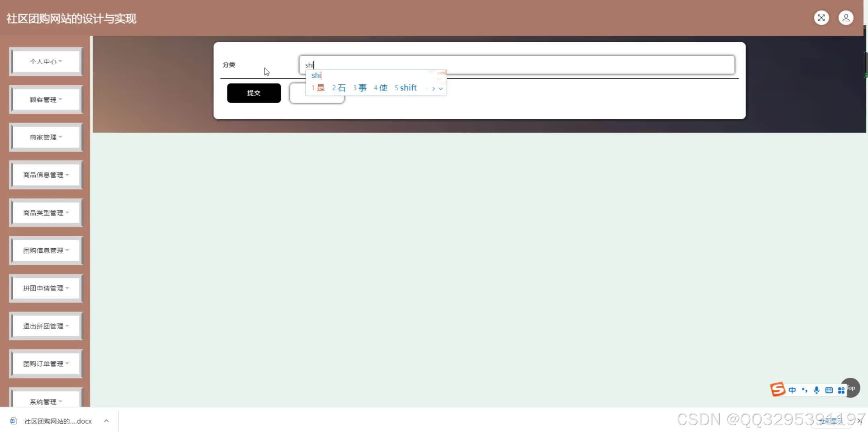
Task: Expand the IME candidate list chevron
Action: point(441,88)
